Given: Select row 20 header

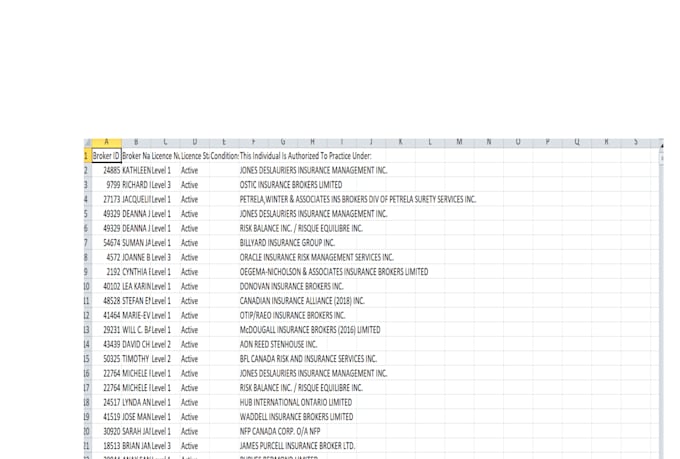Looking at the screenshot, I should point(88,432).
